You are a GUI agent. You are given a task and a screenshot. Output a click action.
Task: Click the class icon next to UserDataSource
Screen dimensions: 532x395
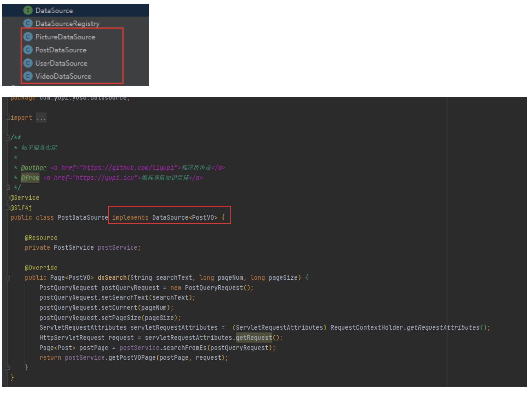click(x=28, y=63)
